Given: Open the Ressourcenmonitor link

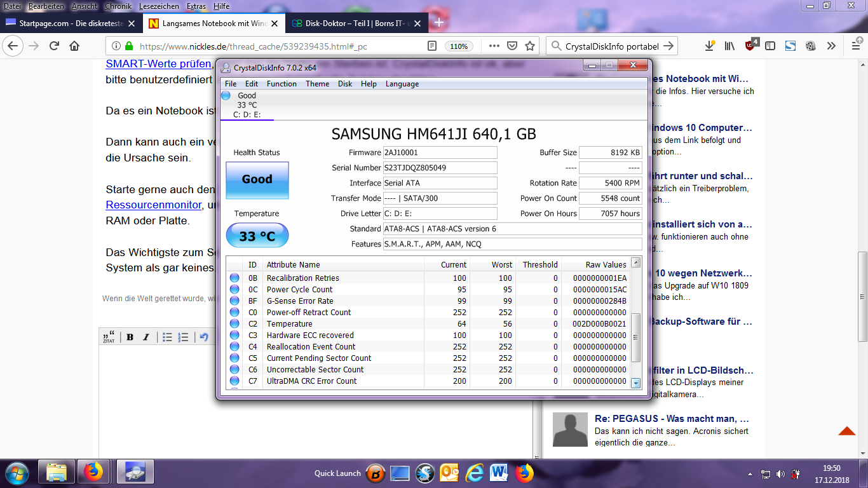Looking at the screenshot, I should point(153,205).
